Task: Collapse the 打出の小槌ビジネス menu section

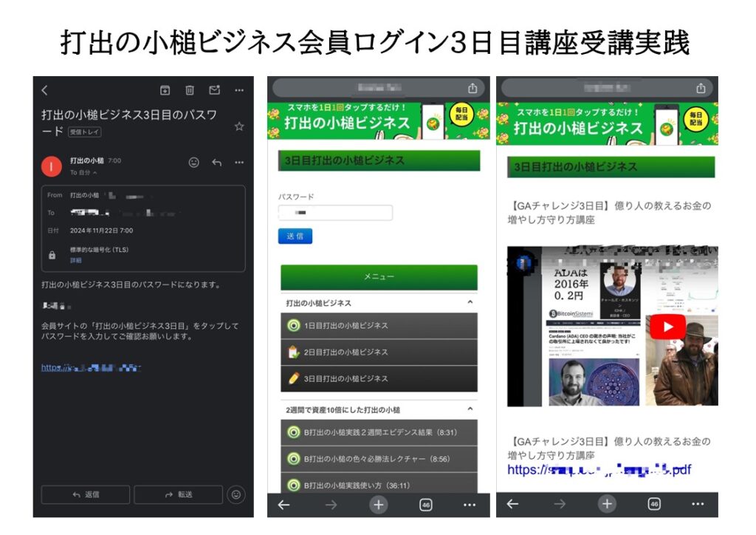Action: click(x=470, y=302)
